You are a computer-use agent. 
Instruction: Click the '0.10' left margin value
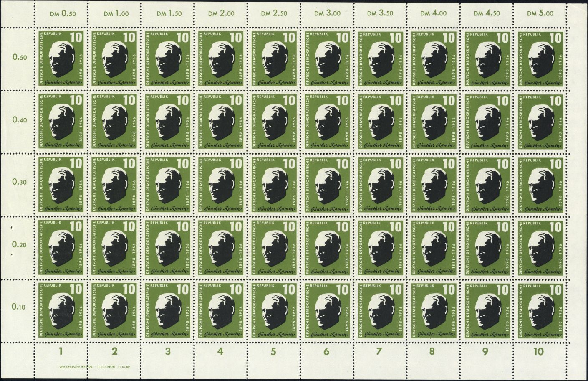click(20, 307)
